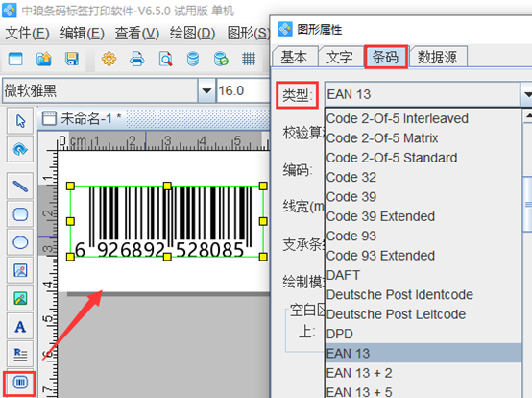532x398 pixels.
Task: Open document settings gear icon
Action: 109,59
